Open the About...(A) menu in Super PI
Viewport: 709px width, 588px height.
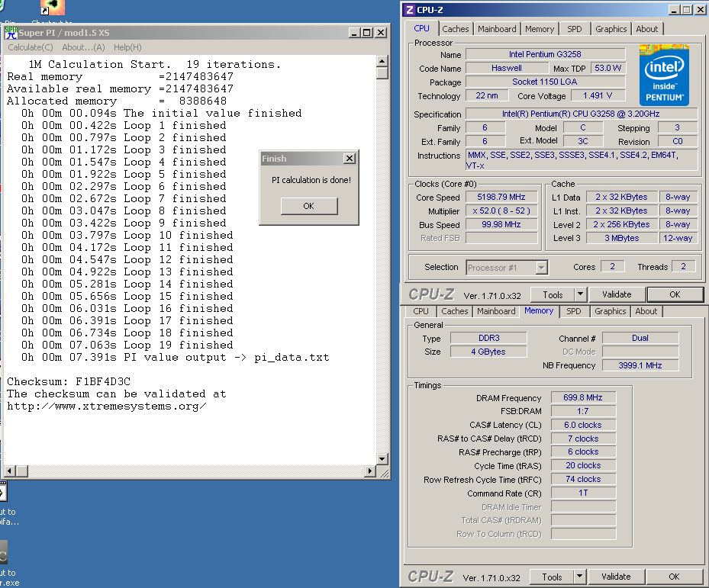(83, 47)
